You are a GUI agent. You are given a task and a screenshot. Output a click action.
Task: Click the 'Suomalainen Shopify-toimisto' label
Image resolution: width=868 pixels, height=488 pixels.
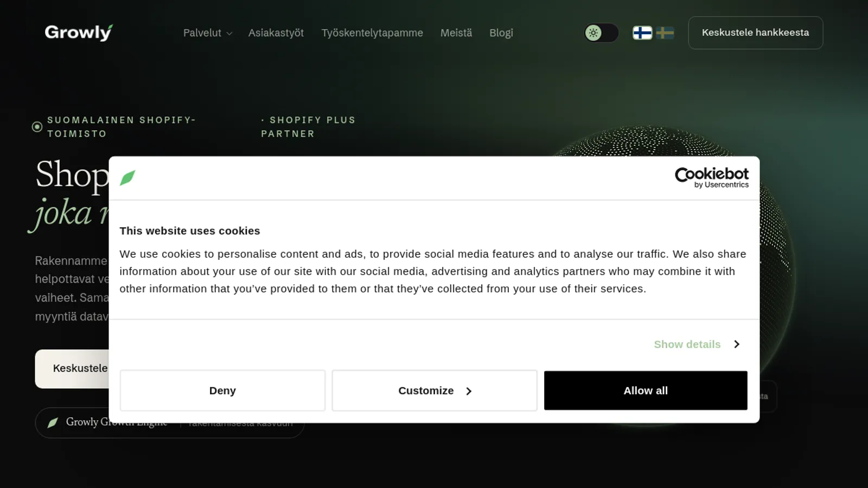(x=121, y=127)
